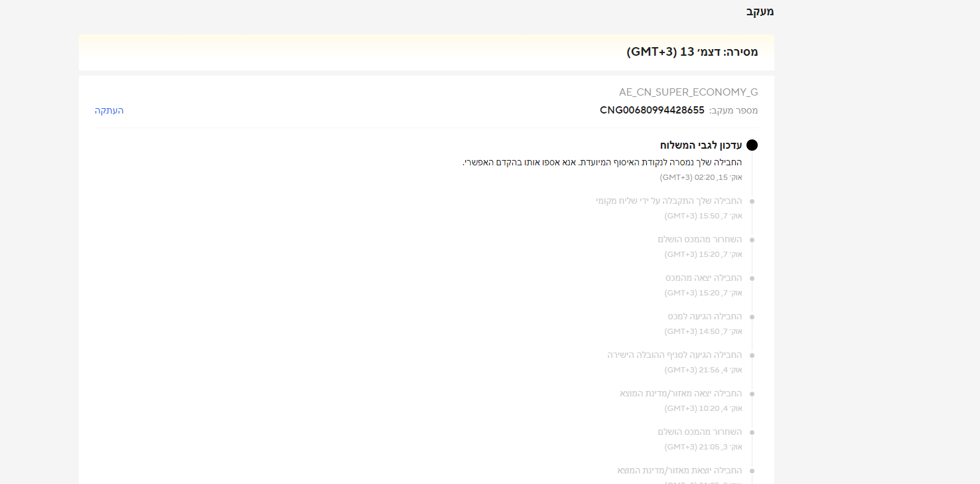980x484 pixels.
Task: Click the black dot beside "עדכון לגבי המשלוח"
Action: point(752,145)
